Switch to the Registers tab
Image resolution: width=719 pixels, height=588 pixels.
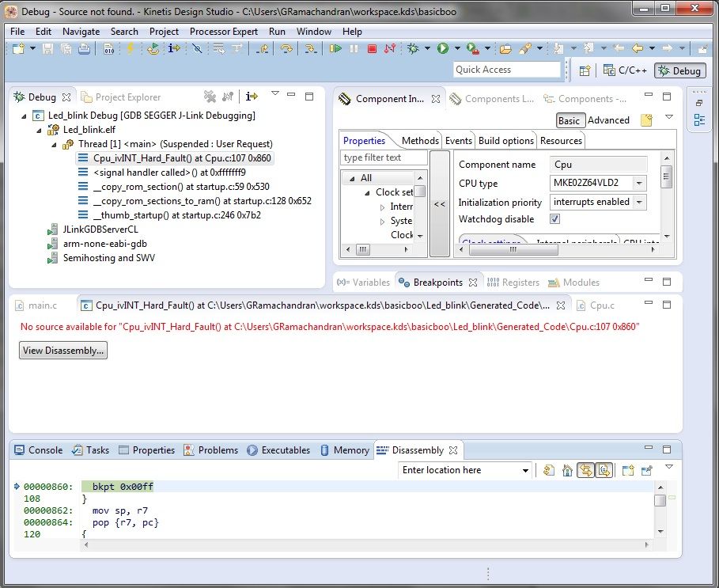tap(513, 283)
